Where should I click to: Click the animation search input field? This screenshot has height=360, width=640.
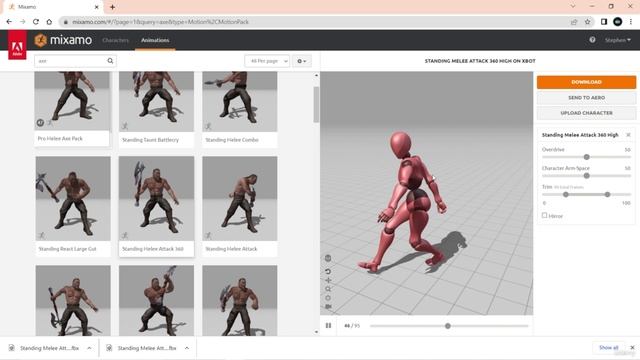[x=71, y=61]
